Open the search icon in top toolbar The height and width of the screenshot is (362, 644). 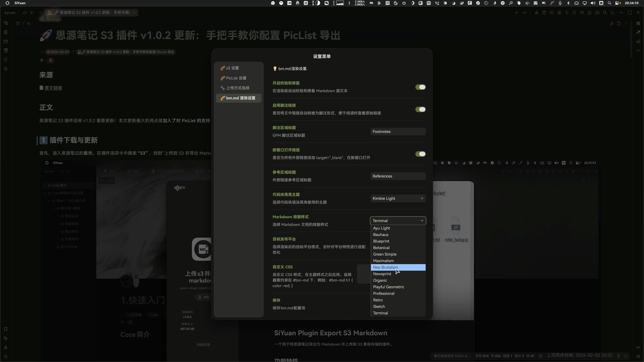(x=605, y=13)
